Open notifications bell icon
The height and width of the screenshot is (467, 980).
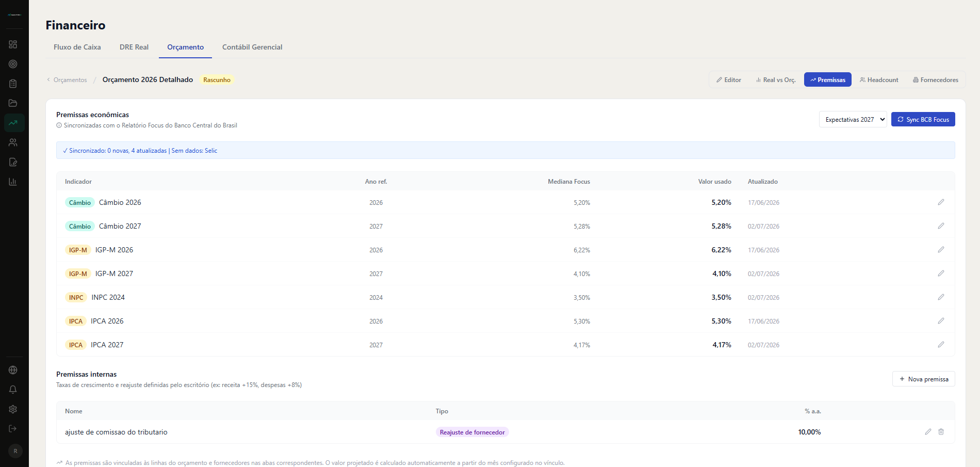point(13,390)
